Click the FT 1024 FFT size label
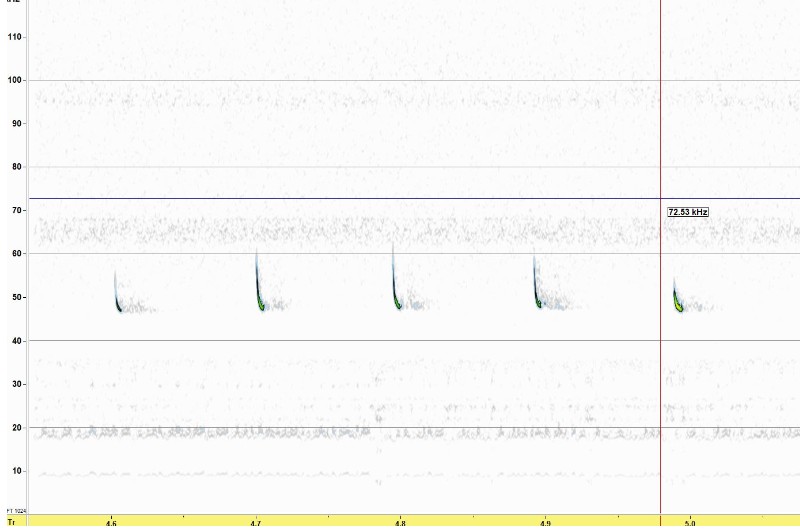This screenshot has height=532, width=800. pos(14,511)
